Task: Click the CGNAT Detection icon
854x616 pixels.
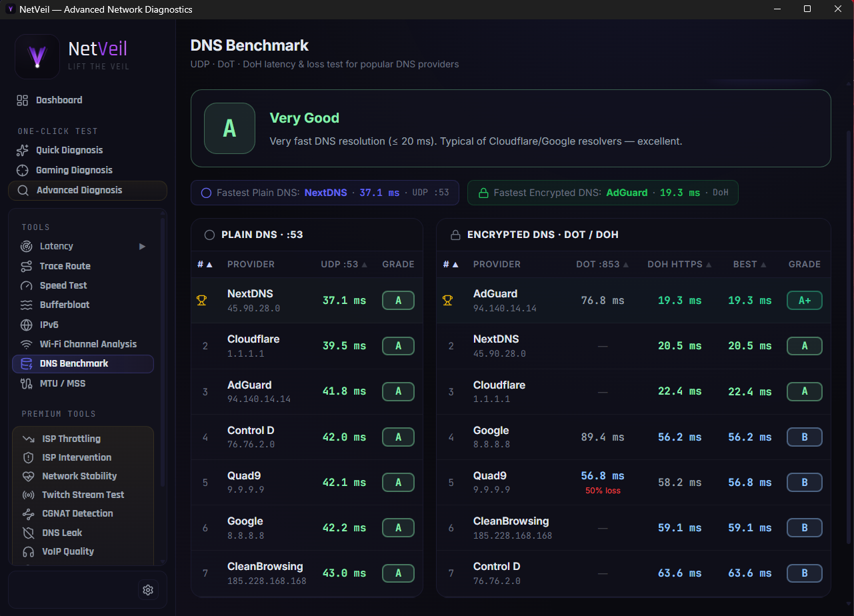Action: 28,513
